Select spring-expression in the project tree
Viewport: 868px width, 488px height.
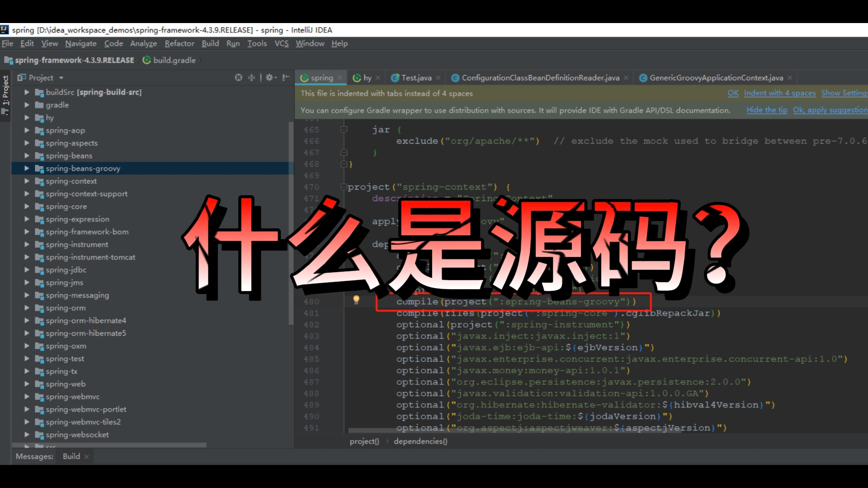[77, 219]
